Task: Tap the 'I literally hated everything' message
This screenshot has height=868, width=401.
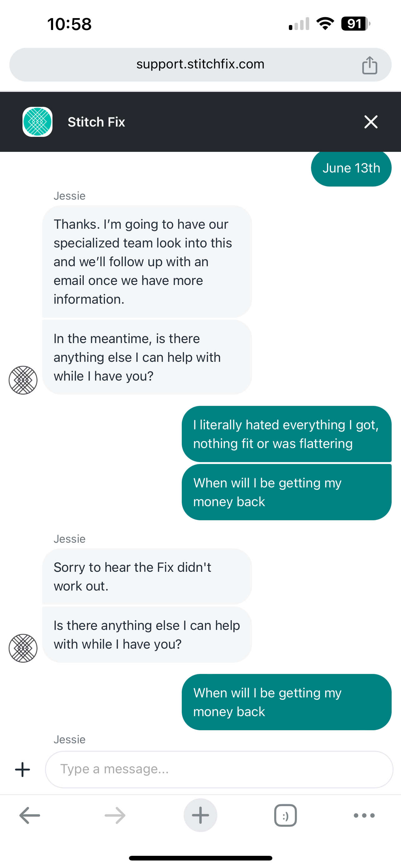Action: pyautogui.click(x=286, y=434)
